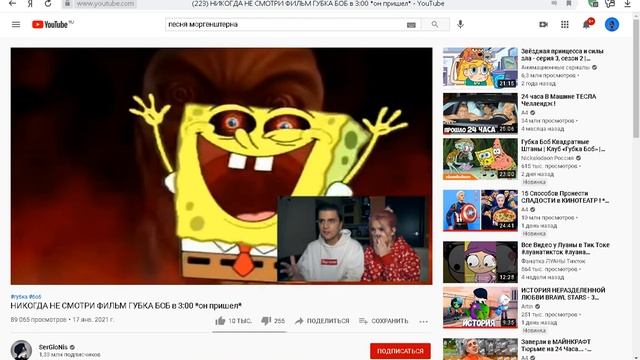
Task: Open the on-screen keyboard icon in search box
Action: (411, 25)
